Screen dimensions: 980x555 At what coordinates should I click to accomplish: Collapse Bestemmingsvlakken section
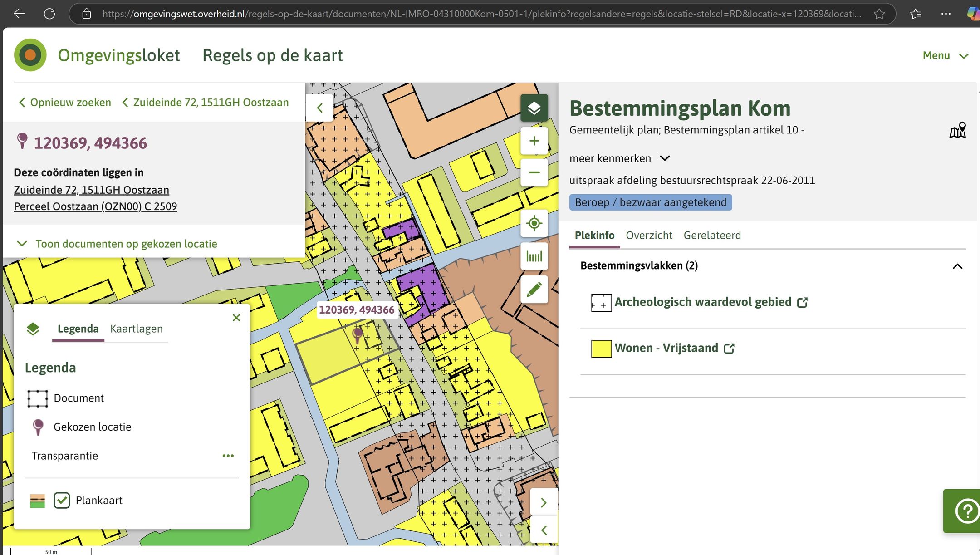(957, 266)
